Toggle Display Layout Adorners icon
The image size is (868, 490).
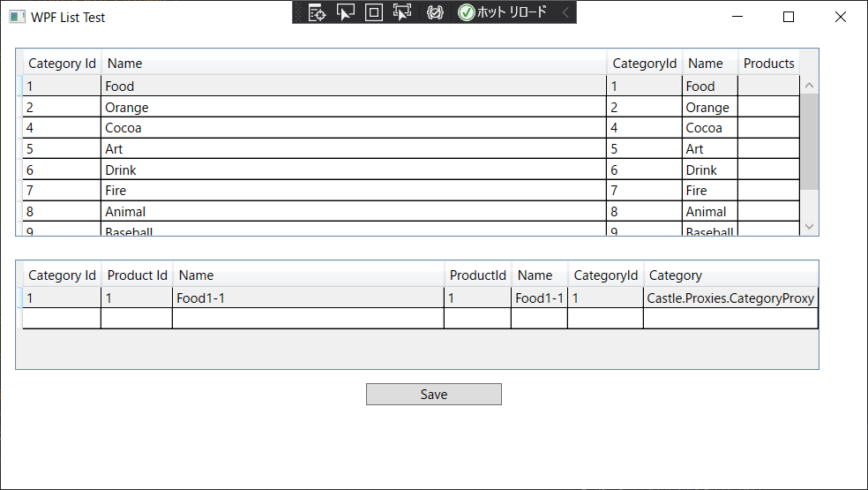click(374, 12)
